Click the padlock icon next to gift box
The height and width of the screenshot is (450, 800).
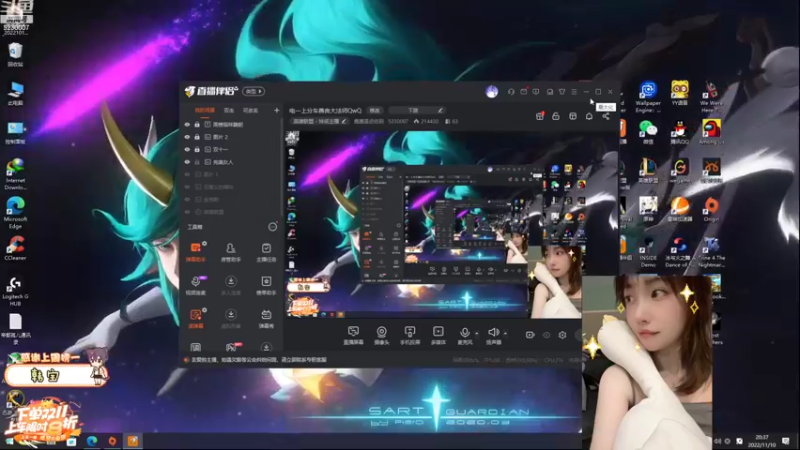[556, 116]
